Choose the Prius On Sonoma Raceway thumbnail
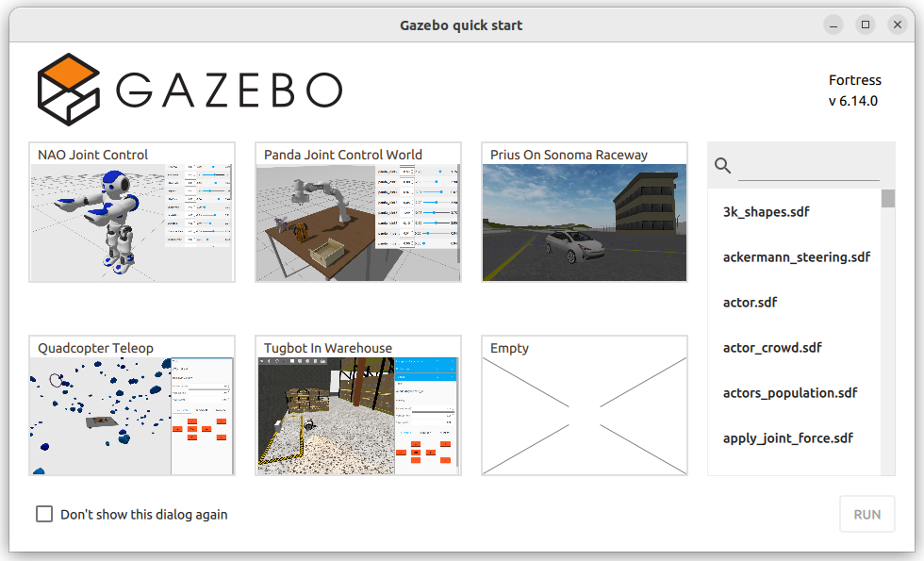The width and height of the screenshot is (924, 561). [x=585, y=222]
